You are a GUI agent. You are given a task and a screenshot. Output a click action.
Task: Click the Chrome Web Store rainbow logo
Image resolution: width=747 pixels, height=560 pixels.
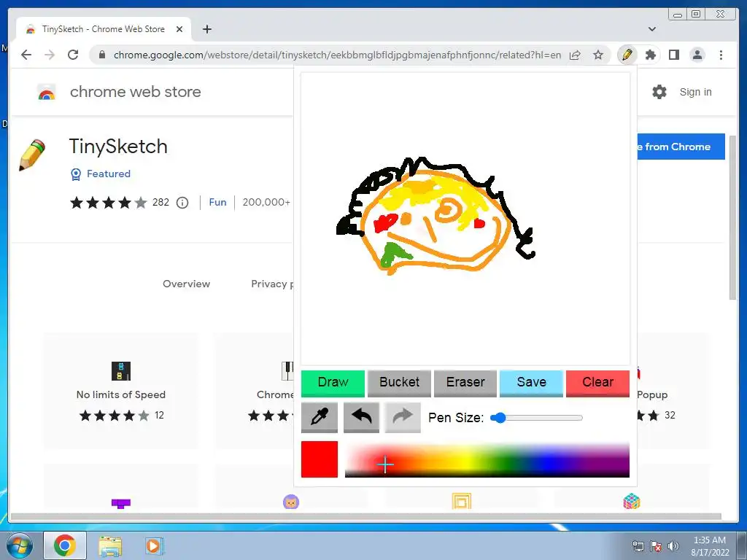click(x=46, y=92)
